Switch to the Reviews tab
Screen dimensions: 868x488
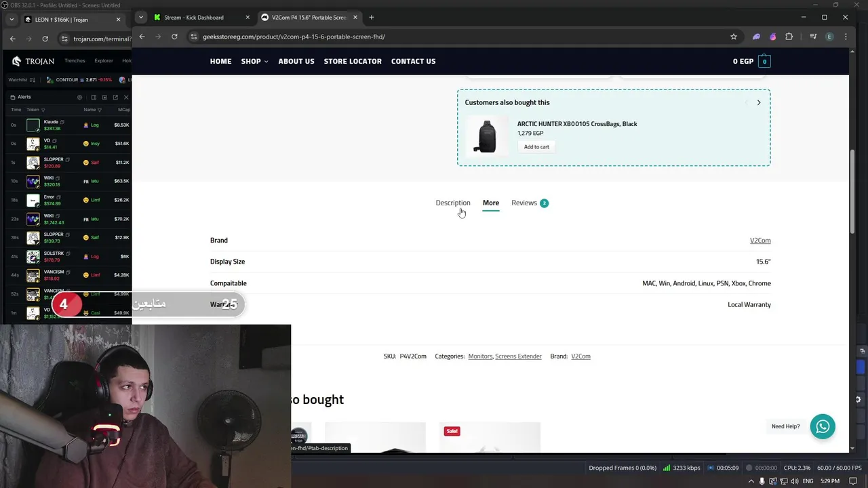coord(530,203)
